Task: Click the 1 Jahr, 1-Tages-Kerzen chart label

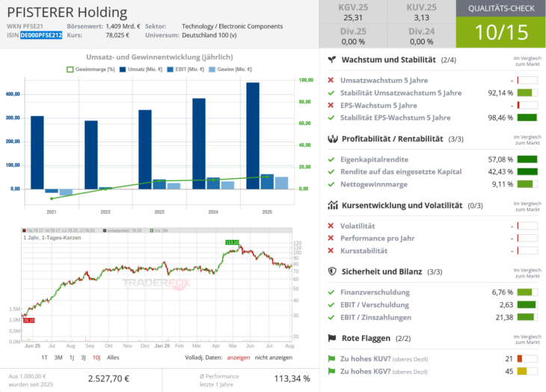Action: [x=52, y=238]
